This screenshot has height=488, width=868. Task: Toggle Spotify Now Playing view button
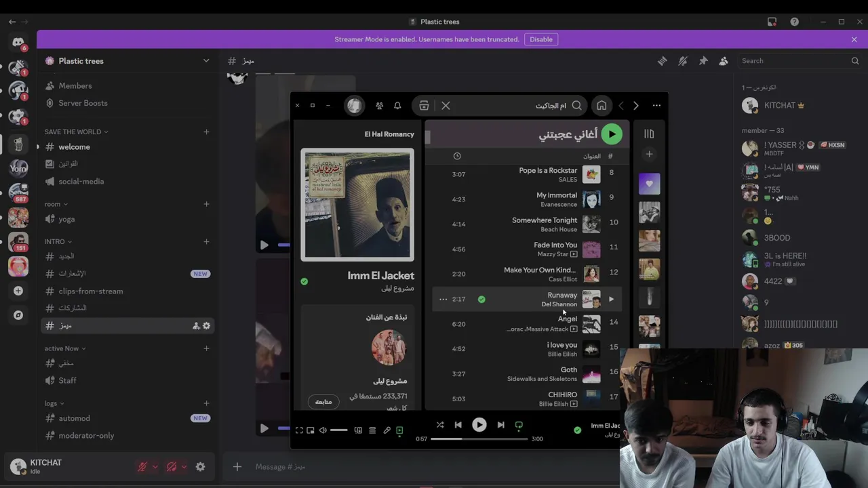[x=399, y=430]
